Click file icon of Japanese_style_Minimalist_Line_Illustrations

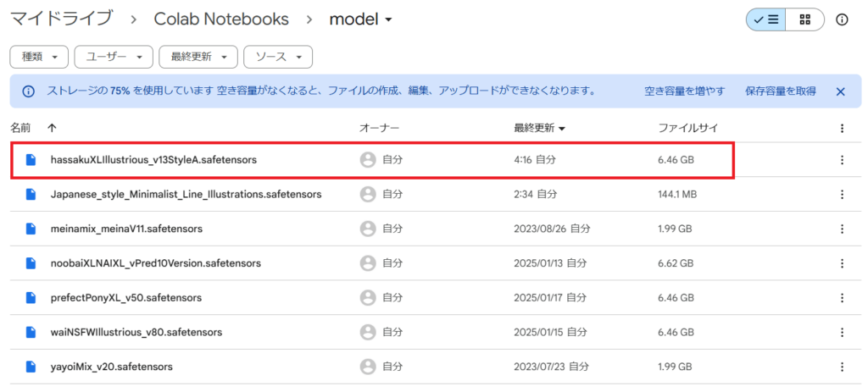pyautogui.click(x=31, y=194)
